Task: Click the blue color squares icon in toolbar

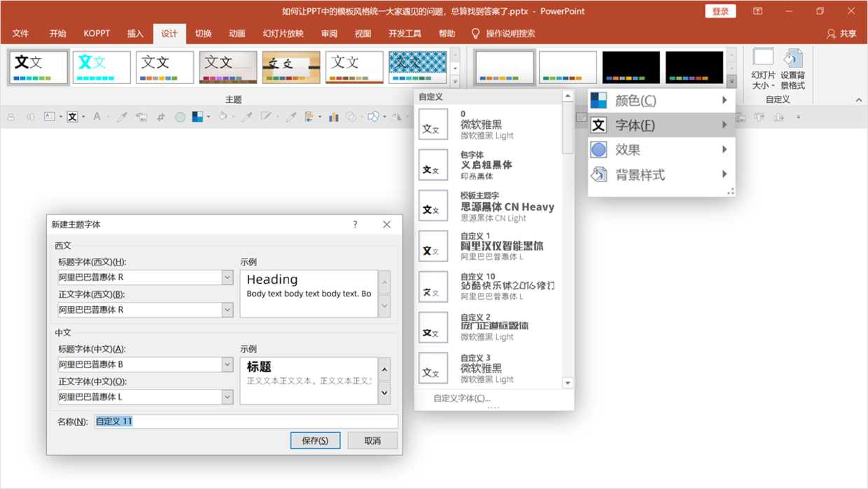Action: point(197,117)
